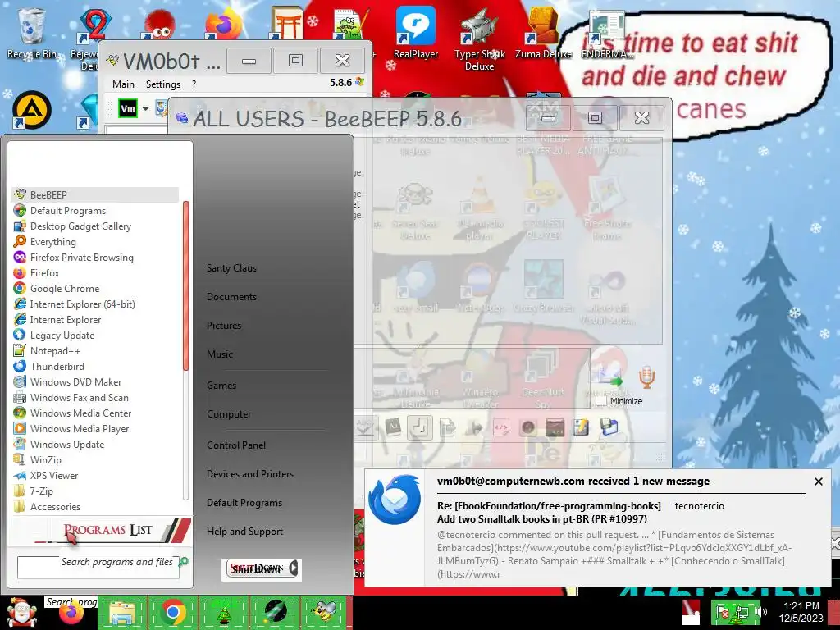Open the RealPlayer desktop shortcut
840x630 pixels.
416,33
